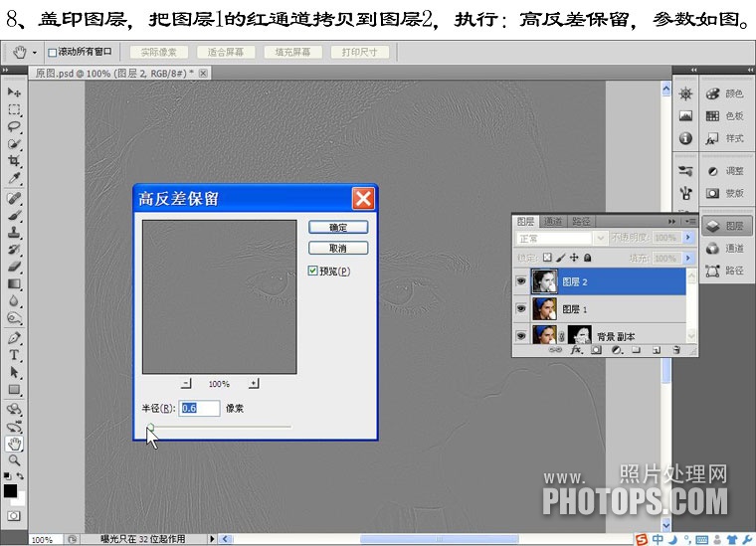Select the Move tool
This screenshot has height=546, width=756.
click(14, 92)
